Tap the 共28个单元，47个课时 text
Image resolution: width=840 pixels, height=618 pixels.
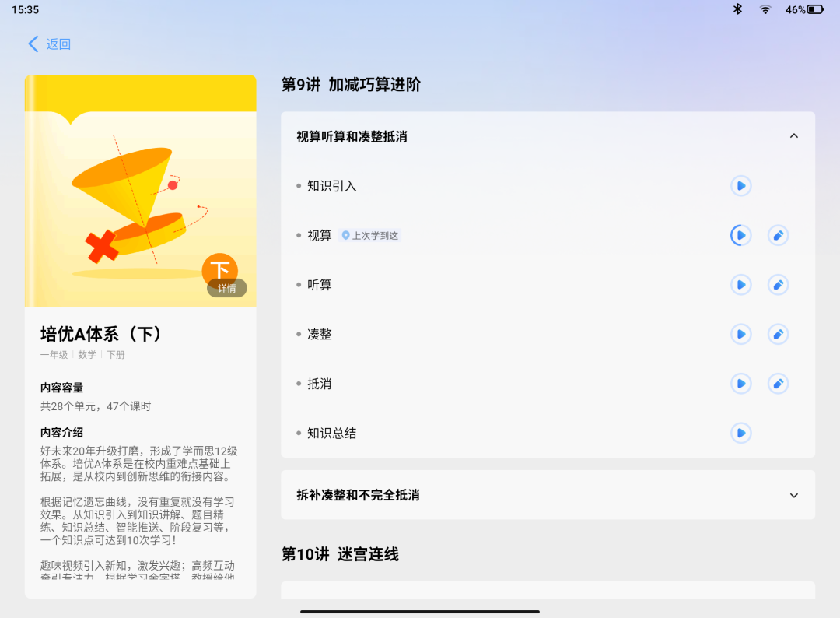pyautogui.click(x=96, y=406)
